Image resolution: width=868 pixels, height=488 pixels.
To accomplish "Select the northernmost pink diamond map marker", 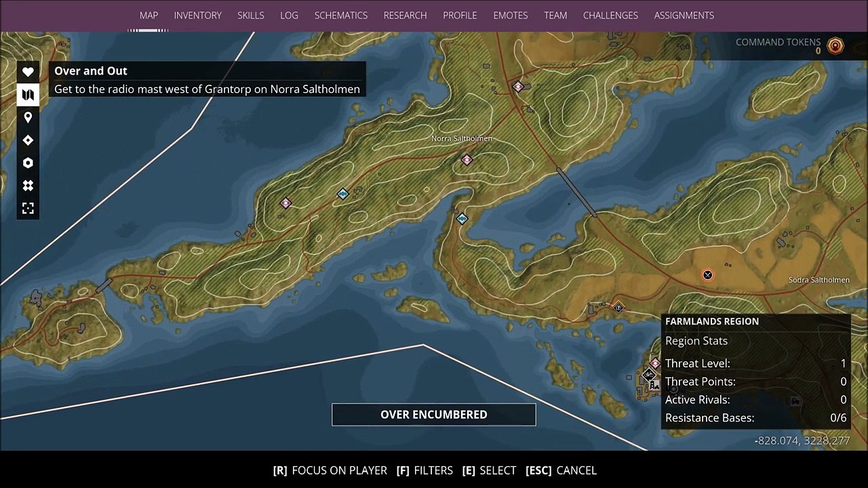I will pyautogui.click(x=518, y=87).
